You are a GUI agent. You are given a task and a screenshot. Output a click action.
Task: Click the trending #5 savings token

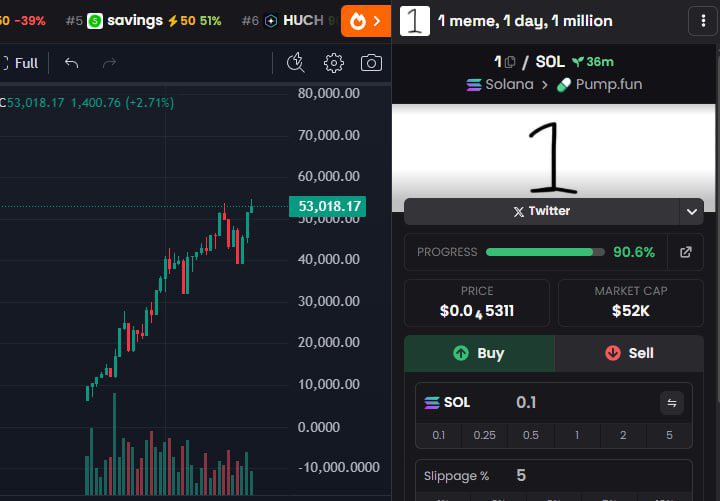pyautogui.click(x=143, y=21)
